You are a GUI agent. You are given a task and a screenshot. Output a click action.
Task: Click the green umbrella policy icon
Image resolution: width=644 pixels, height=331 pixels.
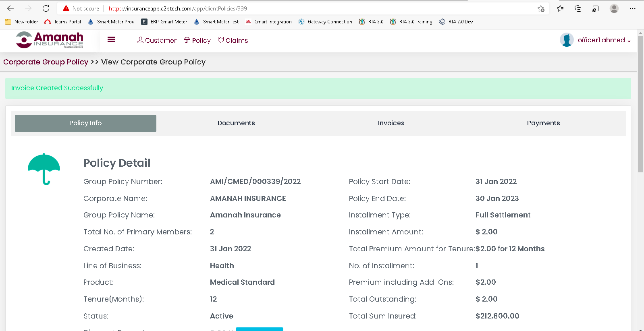[44, 169]
